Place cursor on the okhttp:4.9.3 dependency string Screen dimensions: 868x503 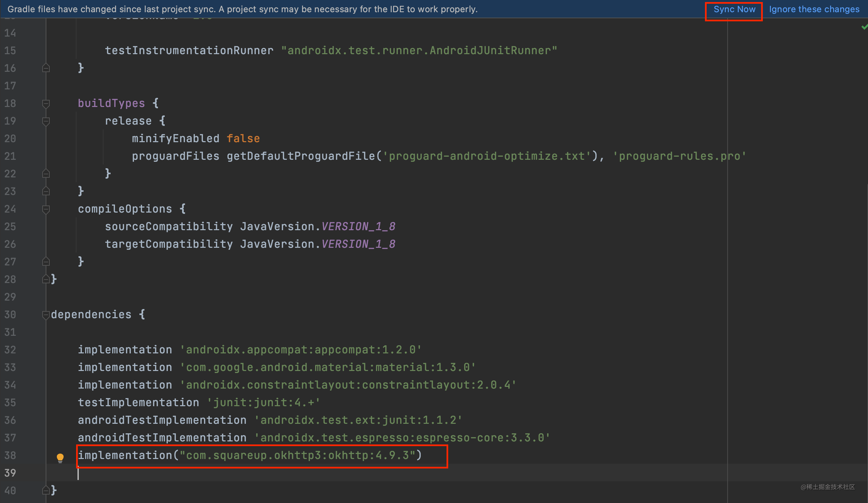click(298, 455)
